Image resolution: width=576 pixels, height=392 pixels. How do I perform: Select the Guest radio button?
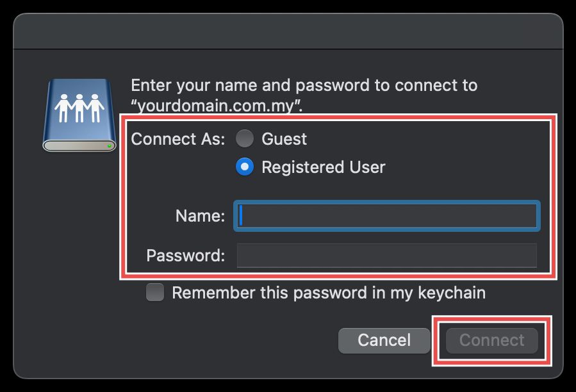click(x=245, y=139)
